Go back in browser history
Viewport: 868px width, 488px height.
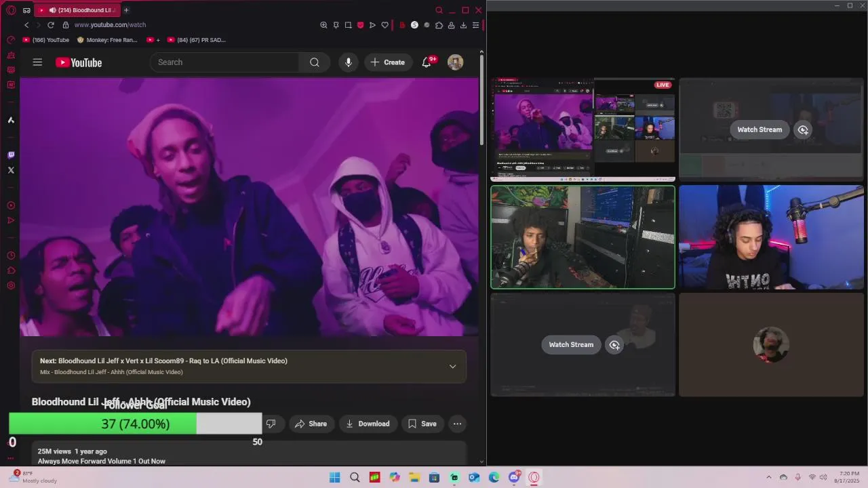tap(26, 25)
